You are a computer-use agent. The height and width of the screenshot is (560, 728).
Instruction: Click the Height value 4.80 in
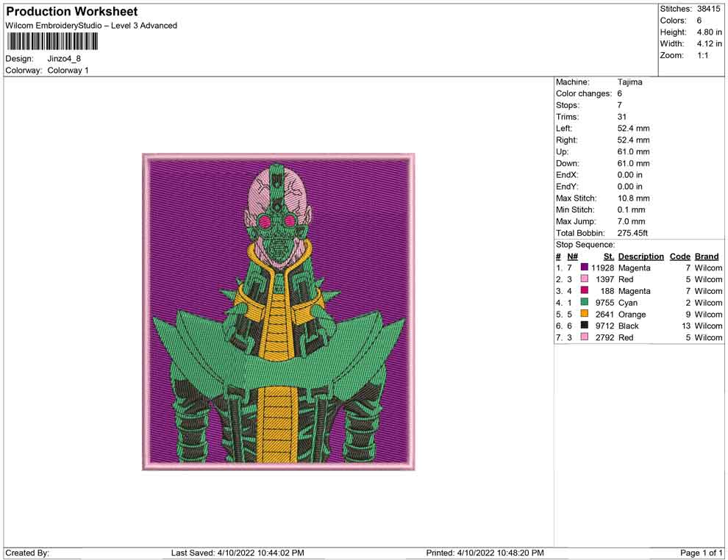pyautogui.click(x=709, y=32)
